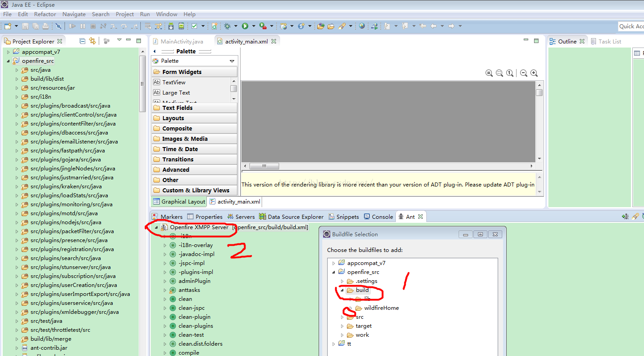This screenshot has width=644, height=356.
Task: Click Add Buildfiles icon in Ant view
Action: click(x=625, y=217)
